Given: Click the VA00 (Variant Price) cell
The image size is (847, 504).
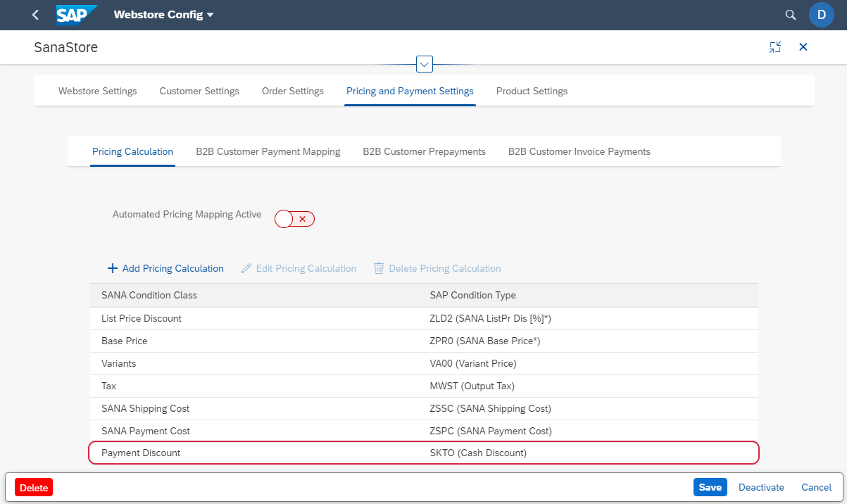Looking at the screenshot, I should pos(473,364).
